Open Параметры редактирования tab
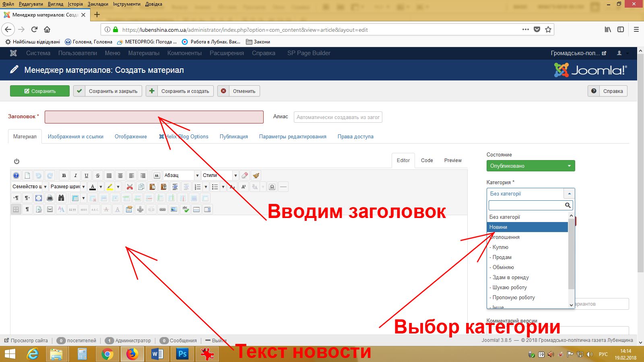644x362 pixels. tap(293, 137)
